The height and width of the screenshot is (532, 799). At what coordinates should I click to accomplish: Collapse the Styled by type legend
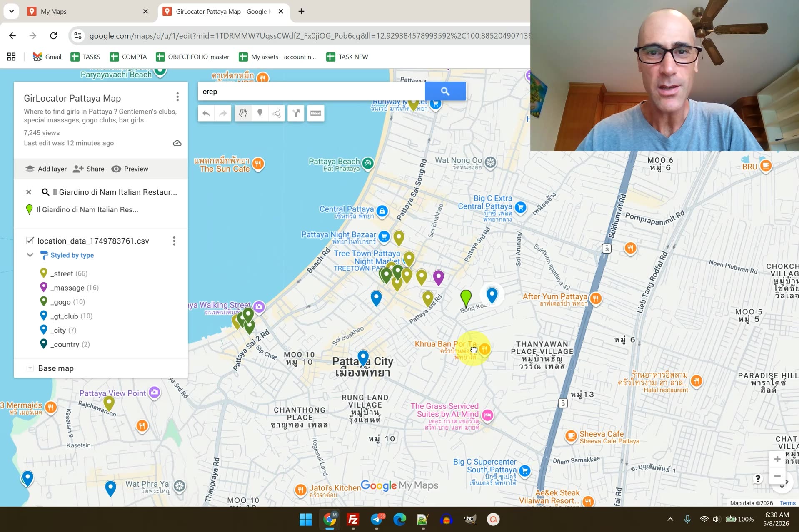point(30,255)
